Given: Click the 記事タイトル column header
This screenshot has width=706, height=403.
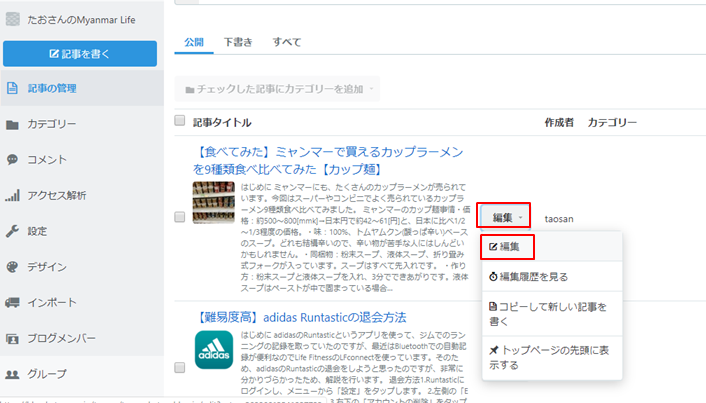Looking at the screenshot, I should [x=222, y=122].
